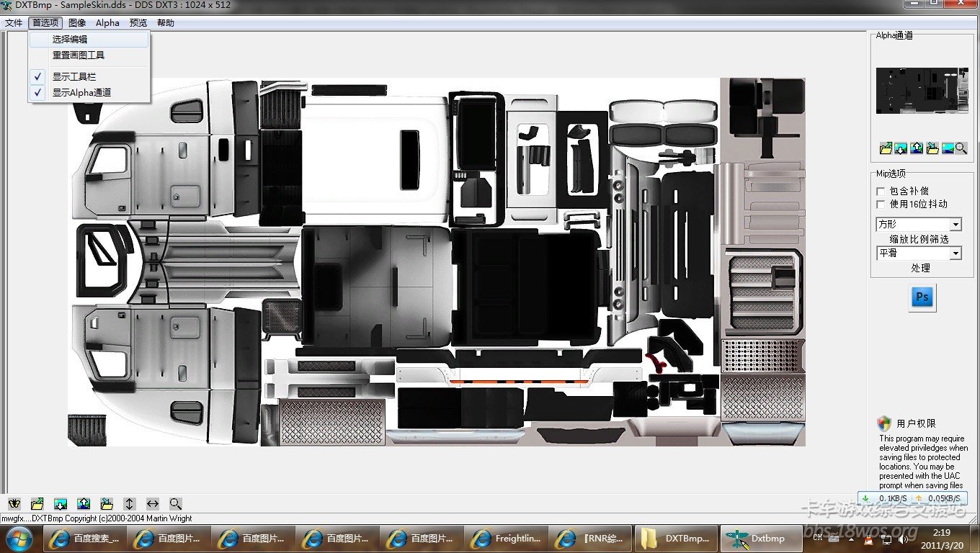Viewport: 980px width, 553px height.
Task: Click the magnifier icon in Alpha通道 panel
Action: click(961, 148)
